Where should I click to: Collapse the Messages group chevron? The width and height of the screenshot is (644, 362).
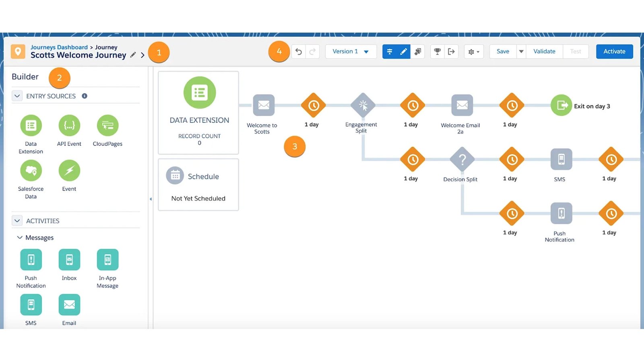pos(19,238)
